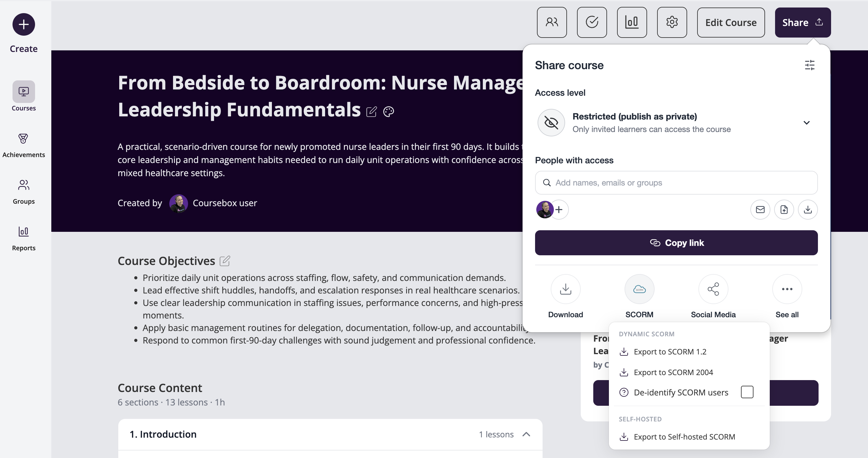This screenshot has width=868, height=458.
Task: Focus the Add names, emails or groups field
Action: pos(676,182)
